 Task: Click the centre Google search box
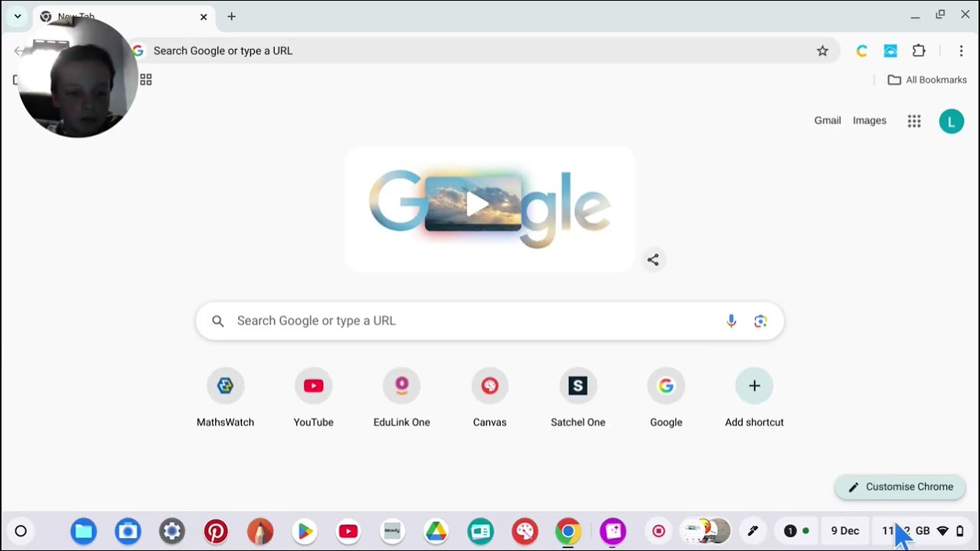(x=490, y=321)
